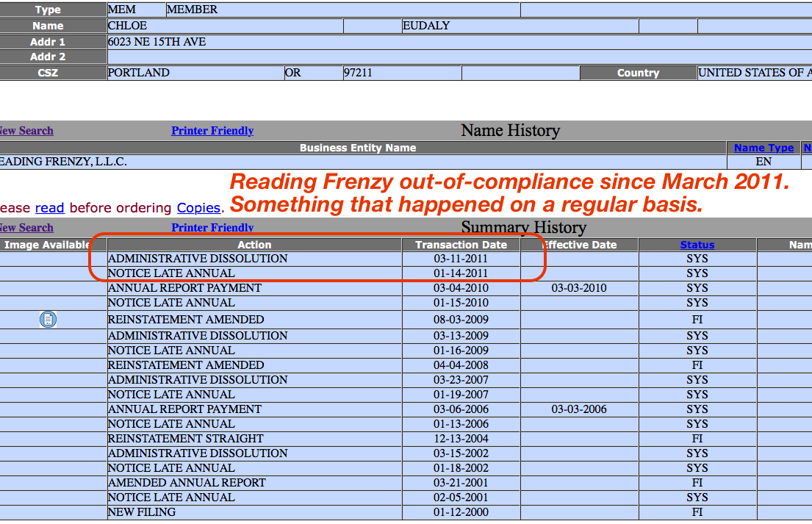This screenshot has width=812, height=524.
Task: Click New Search link above Name History
Action: point(26,131)
